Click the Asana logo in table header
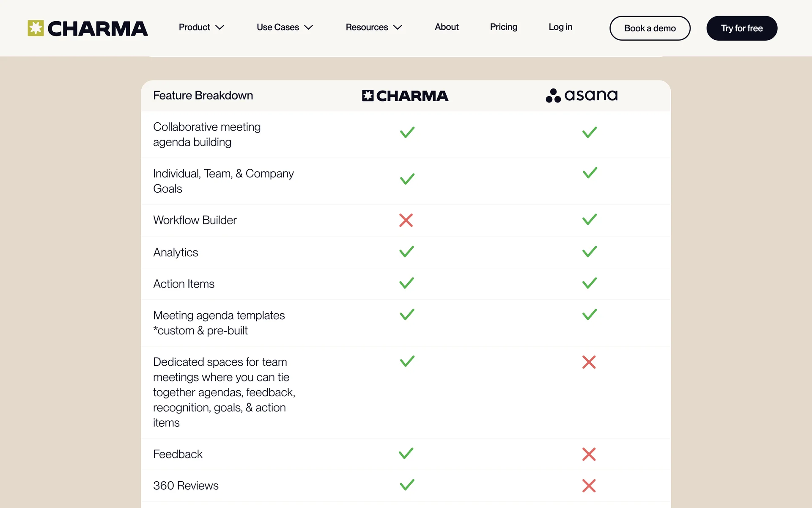The height and width of the screenshot is (508, 812). [x=582, y=95]
